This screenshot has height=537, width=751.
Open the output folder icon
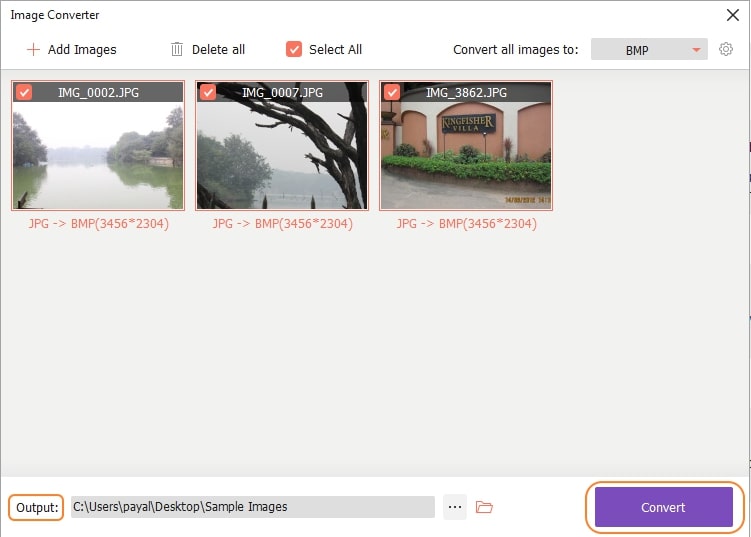tap(485, 507)
